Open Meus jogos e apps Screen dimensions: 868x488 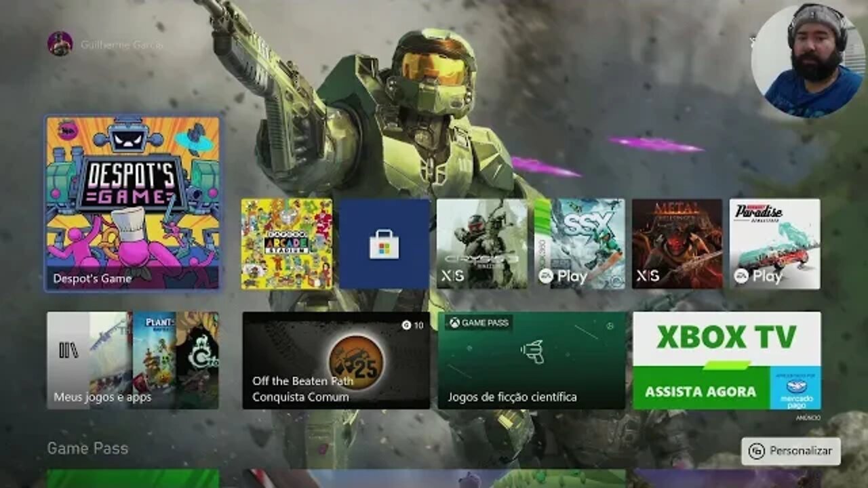pos(132,361)
